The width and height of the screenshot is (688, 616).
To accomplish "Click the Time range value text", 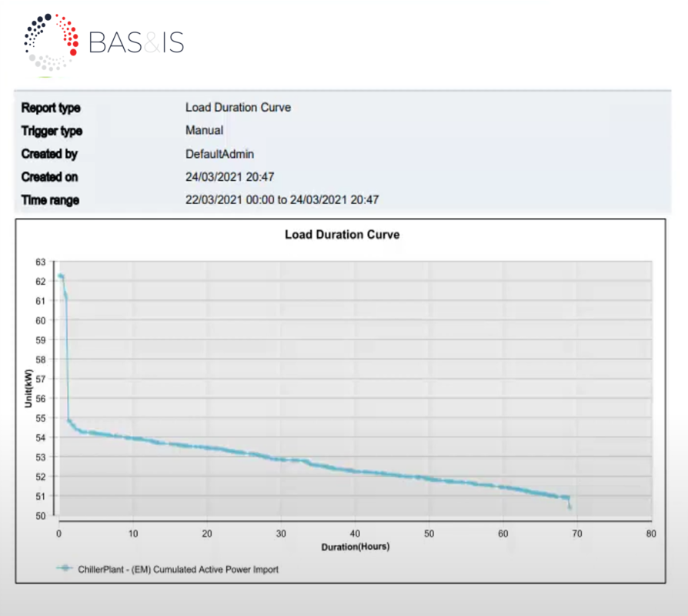I will coord(282,200).
